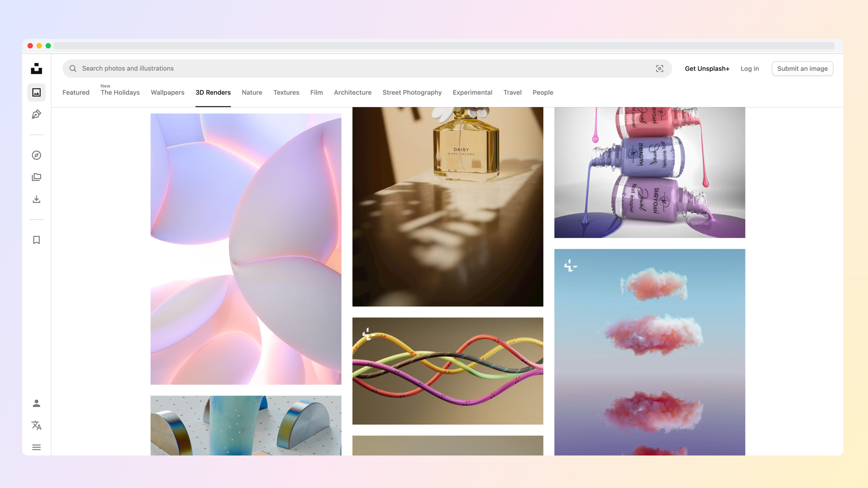Screen dimensions: 868x488
Task: Open Collections using the folder icon
Action: pos(36,177)
